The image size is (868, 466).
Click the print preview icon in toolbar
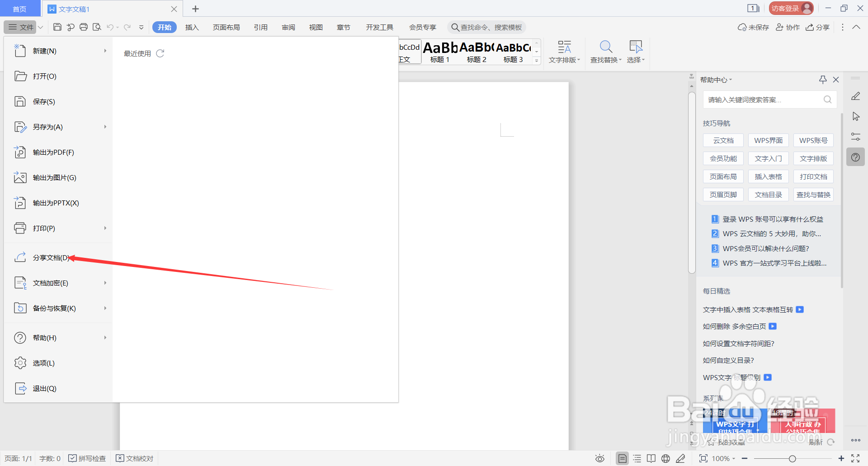pos(97,27)
